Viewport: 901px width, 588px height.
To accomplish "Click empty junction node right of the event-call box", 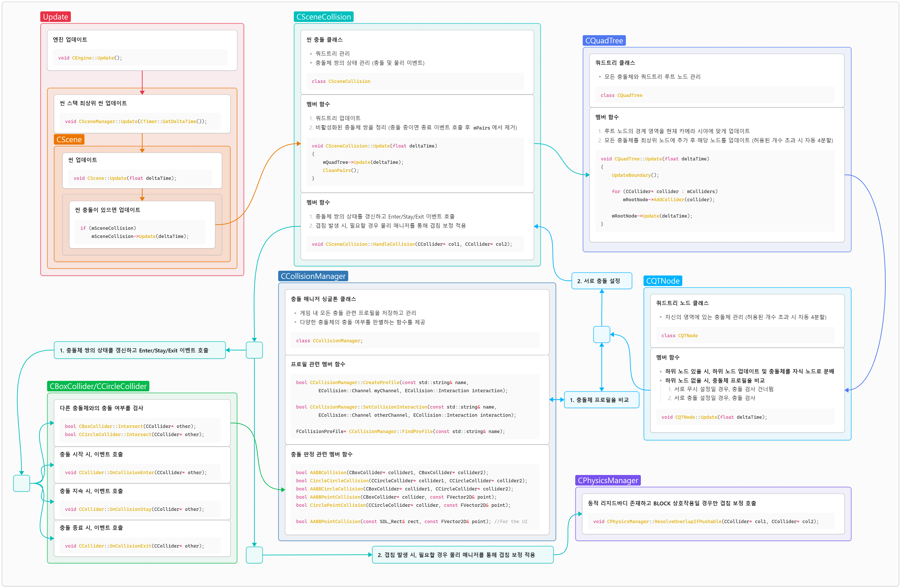I will click(x=254, y=350).
